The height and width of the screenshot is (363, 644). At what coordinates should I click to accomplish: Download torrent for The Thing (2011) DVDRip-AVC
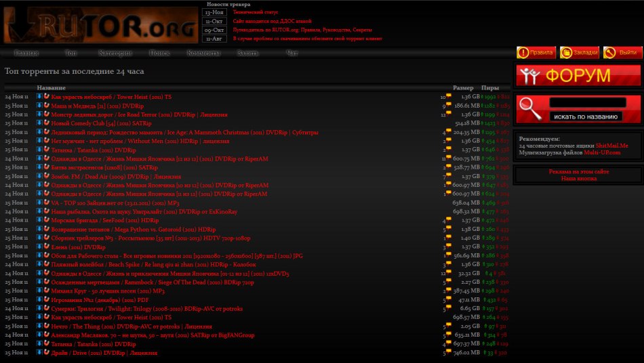pyautogui.click(x=39, y=326)
